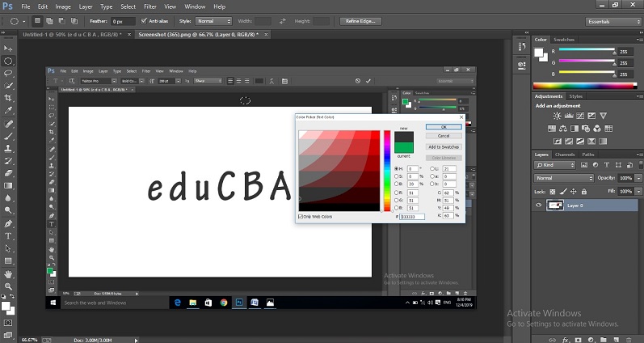Screen dimensions: 644x343
Task: Select the Path Selection tool
Action: click(x=8, y=248)
